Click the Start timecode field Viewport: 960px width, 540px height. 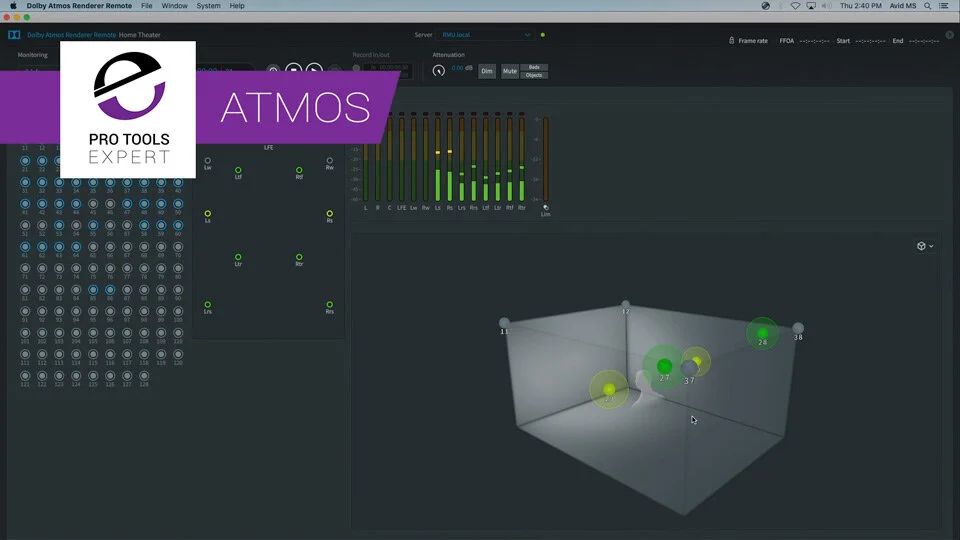[870, 41]
